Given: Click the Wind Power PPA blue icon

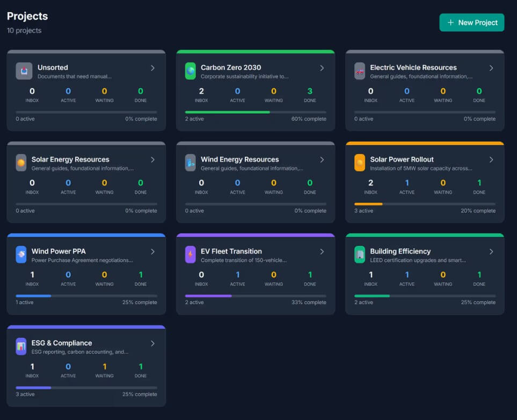Looking at the screenshot, I should (x=21, y=255).
